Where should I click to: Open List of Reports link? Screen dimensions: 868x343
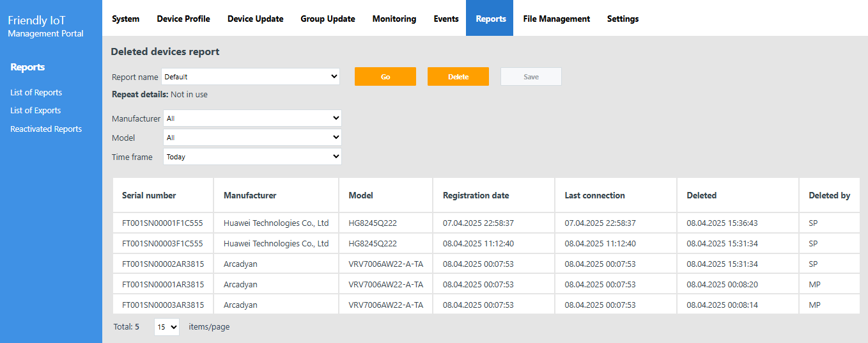[36, 93]
